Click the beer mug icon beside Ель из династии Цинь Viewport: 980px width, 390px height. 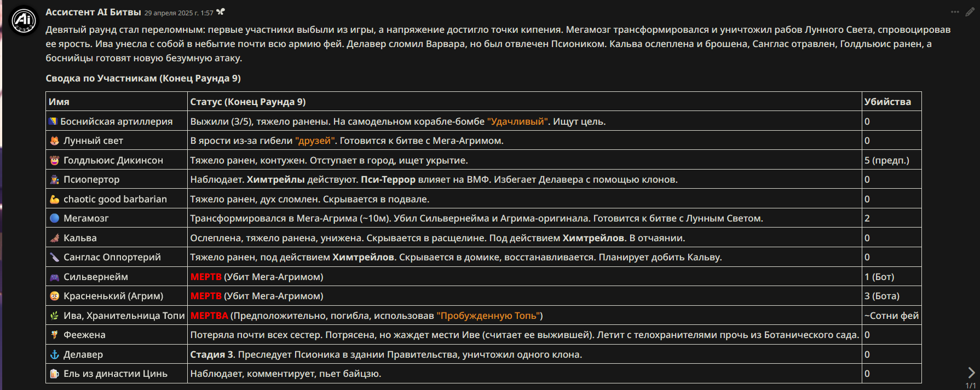(54, 374)
